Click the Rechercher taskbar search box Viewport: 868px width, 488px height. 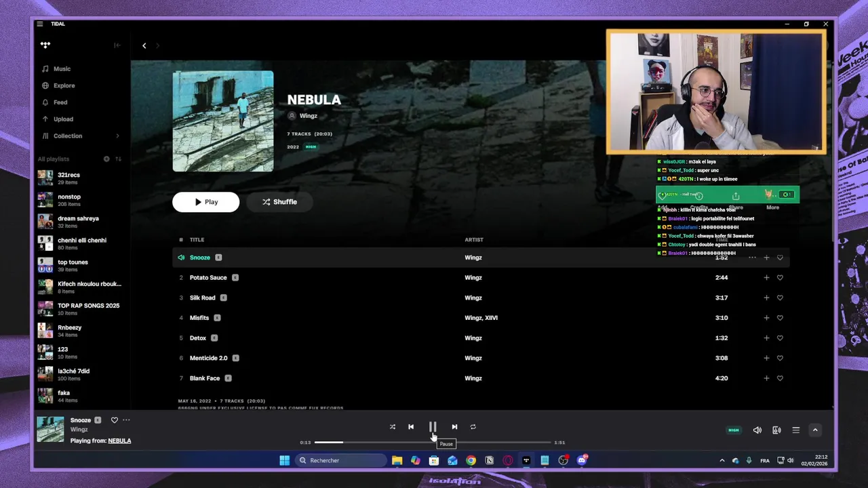(341, 460)
